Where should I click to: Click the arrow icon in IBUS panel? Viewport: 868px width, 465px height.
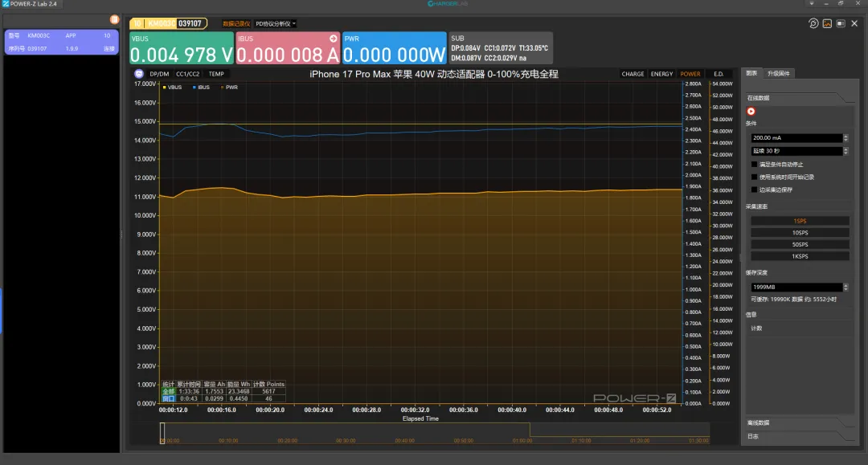[x=334, y=38]
